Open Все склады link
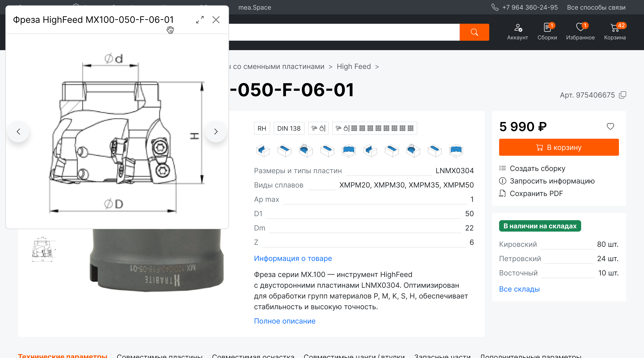Image resolution: width=644 pixels, height=358 pixels. [519, 289]
